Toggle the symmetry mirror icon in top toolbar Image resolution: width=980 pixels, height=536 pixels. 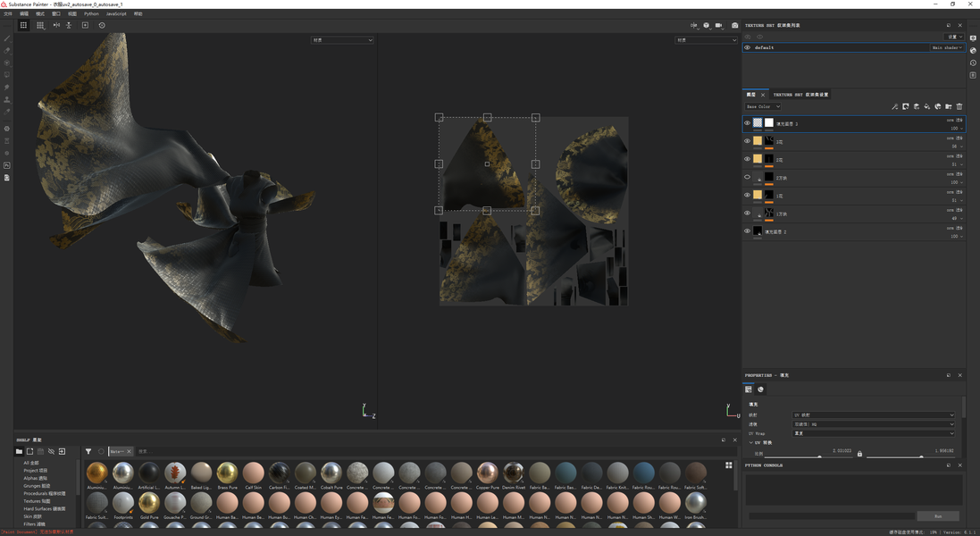(x=56, y=25)
